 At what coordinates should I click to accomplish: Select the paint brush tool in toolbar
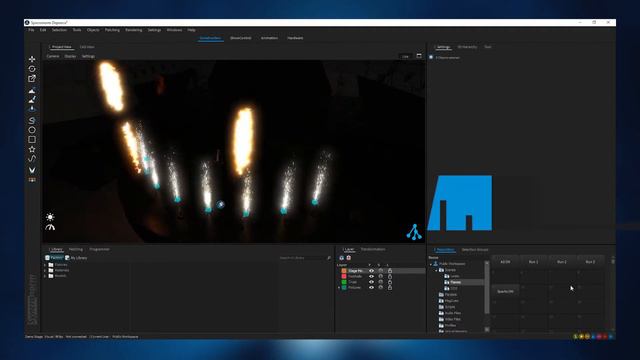(x=32, y=99)
